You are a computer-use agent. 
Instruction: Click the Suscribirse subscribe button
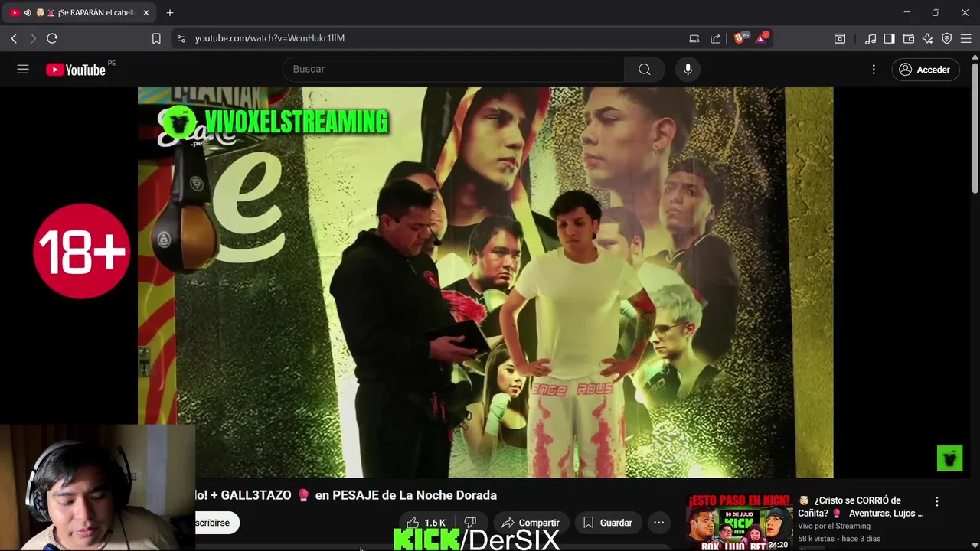tap(217, 523)
